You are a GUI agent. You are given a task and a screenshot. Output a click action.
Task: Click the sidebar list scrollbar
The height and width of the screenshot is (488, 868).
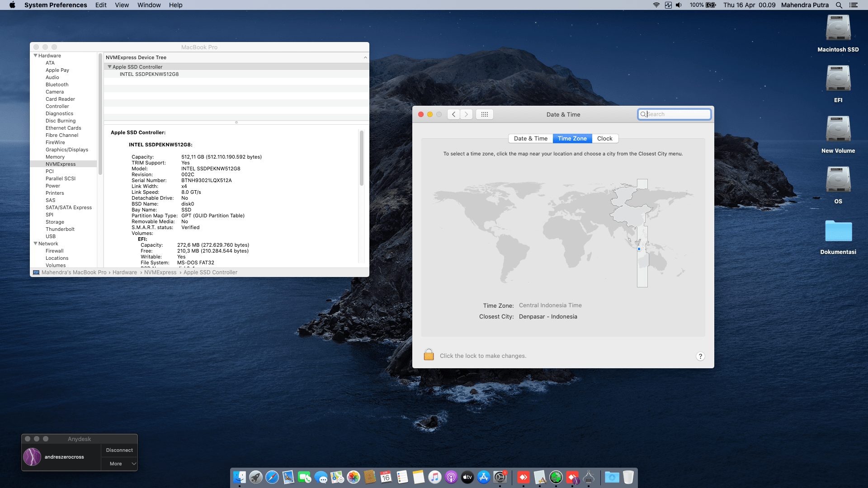pos(100,114)
